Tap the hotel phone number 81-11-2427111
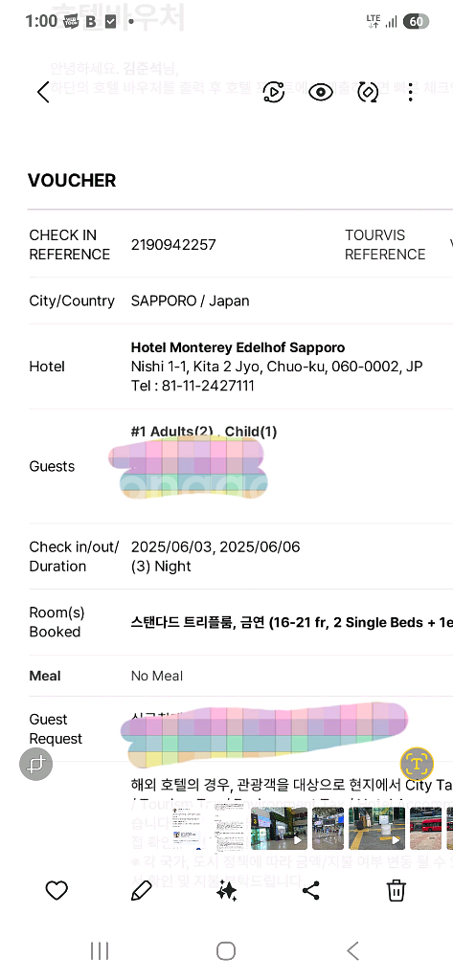Screen dimensions: 453x980 208,386
